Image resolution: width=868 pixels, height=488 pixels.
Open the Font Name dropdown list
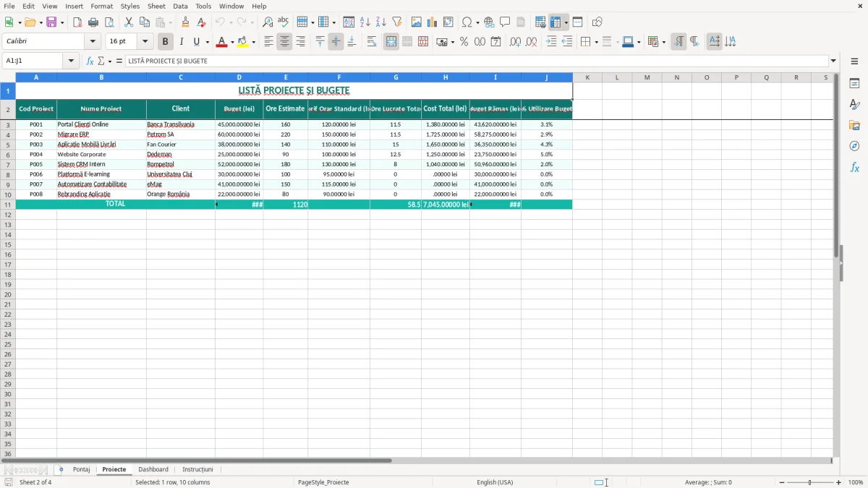point(93,42)
